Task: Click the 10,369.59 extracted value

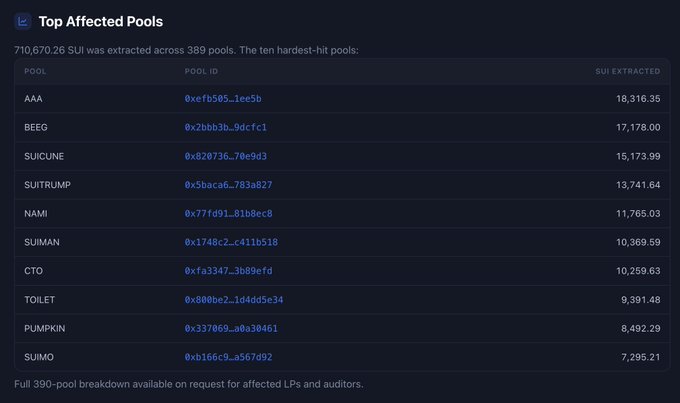Action: click(638, 242)
